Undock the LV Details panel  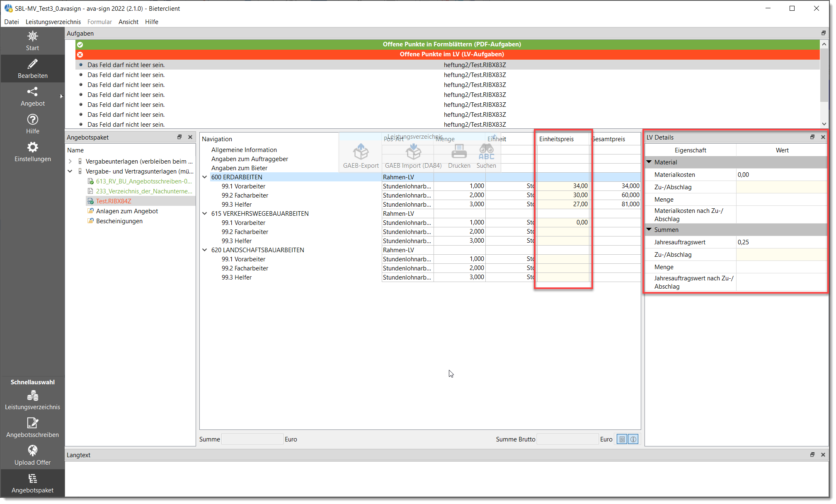[x=812, y=137]
